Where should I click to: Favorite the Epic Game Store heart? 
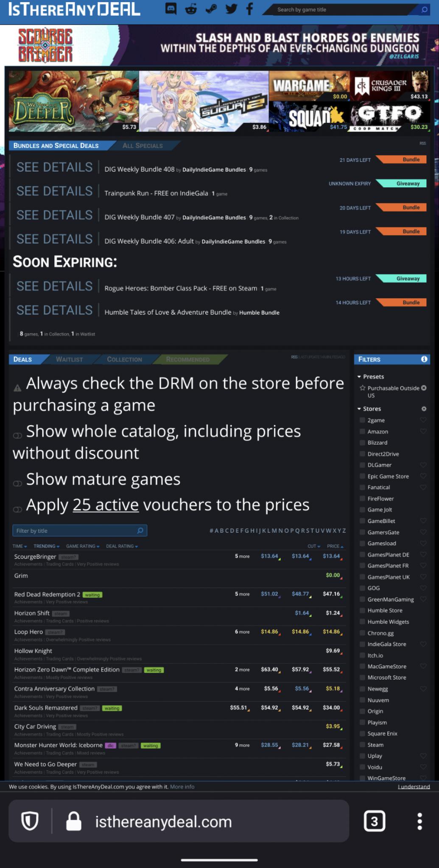pos(423,476)
